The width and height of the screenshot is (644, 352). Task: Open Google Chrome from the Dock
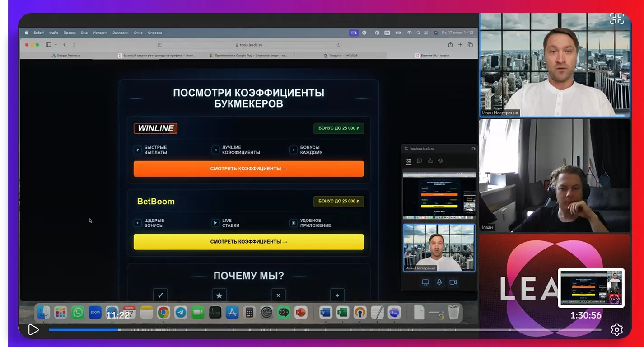click(x=163, y=312)
